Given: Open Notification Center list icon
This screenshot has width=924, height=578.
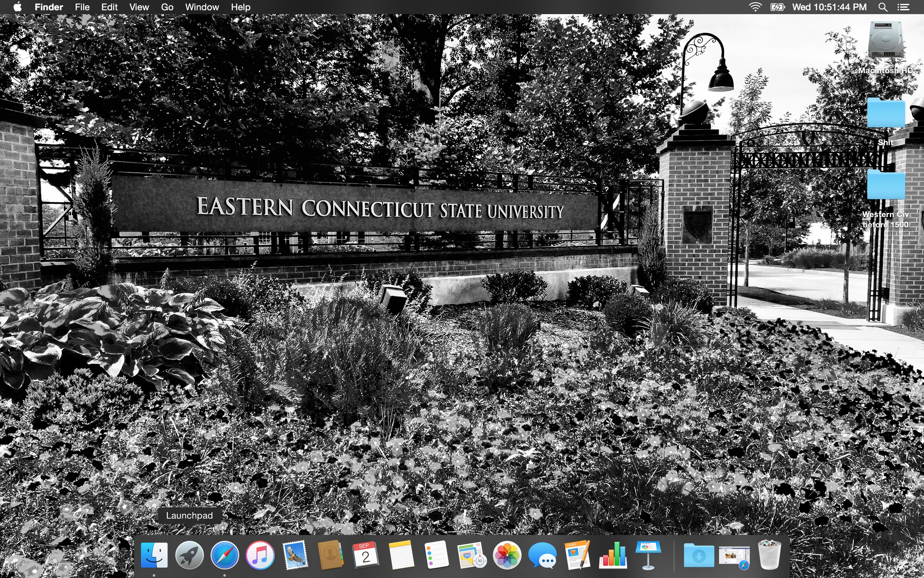Looking at the screenshot, I should 903,7.
